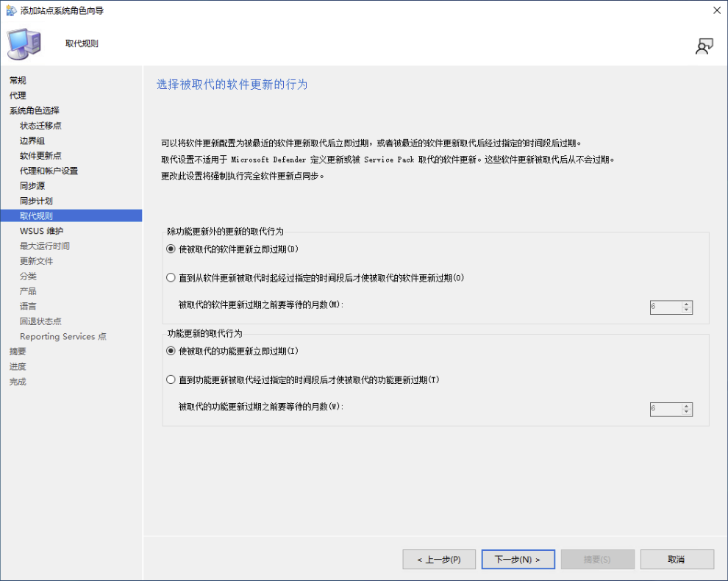Open the feedback person icon
The height and width of the screenshot is (581, 728).
coord(704,46)
